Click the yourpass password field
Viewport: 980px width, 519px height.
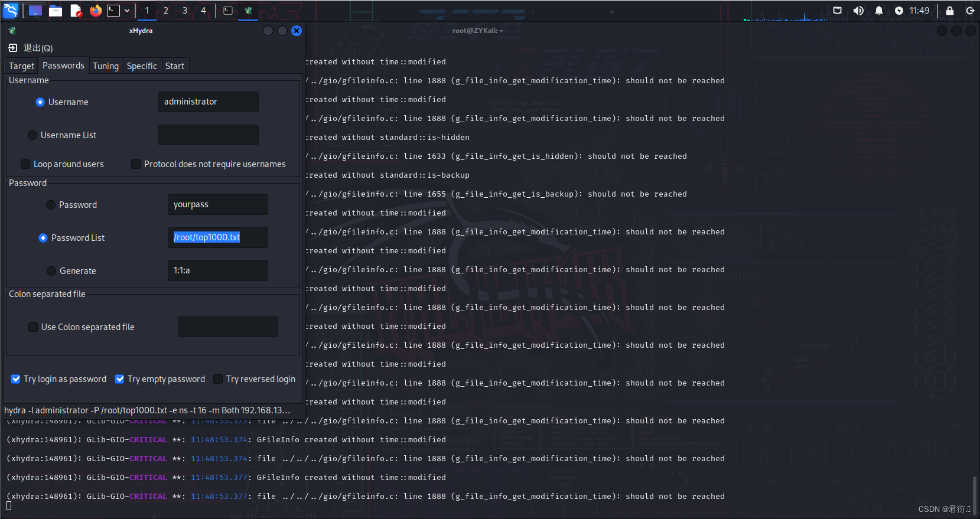pyautogui.click(x=218, y=204)
